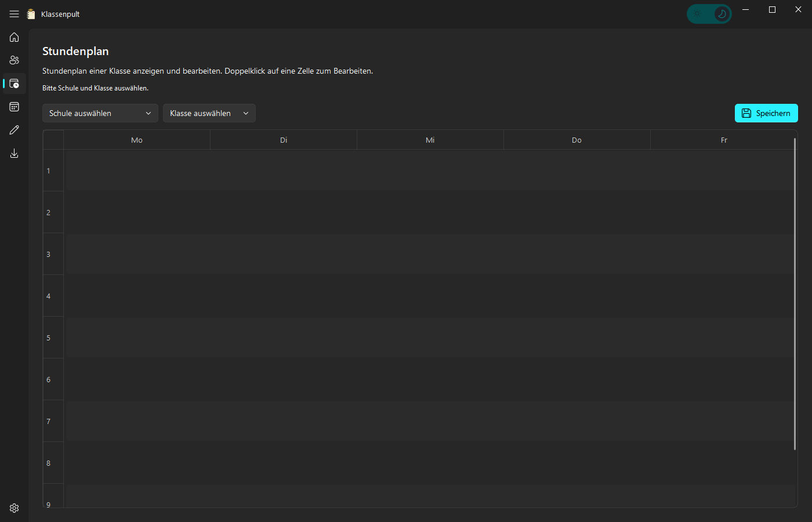Screen dimensions: 812x522
Task: Open the hamburger navigation menu
Action: [14, 14]
